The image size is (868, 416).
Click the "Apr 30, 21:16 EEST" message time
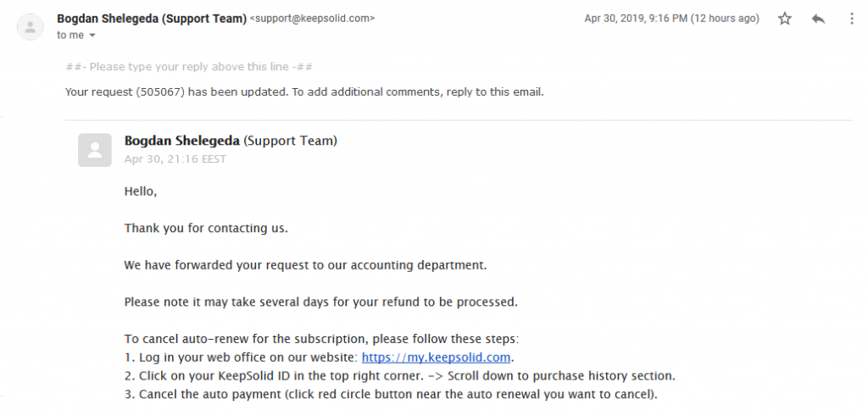click(175, 159)
